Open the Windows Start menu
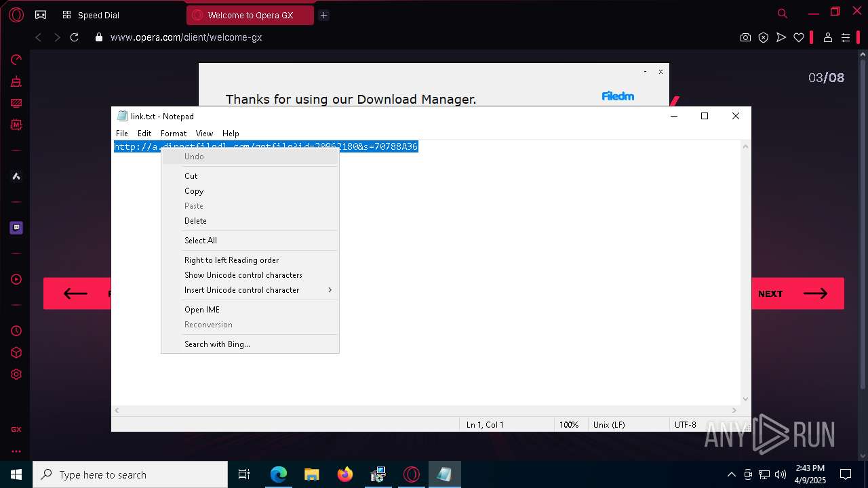The image size is (868, 488). [16, 474]
